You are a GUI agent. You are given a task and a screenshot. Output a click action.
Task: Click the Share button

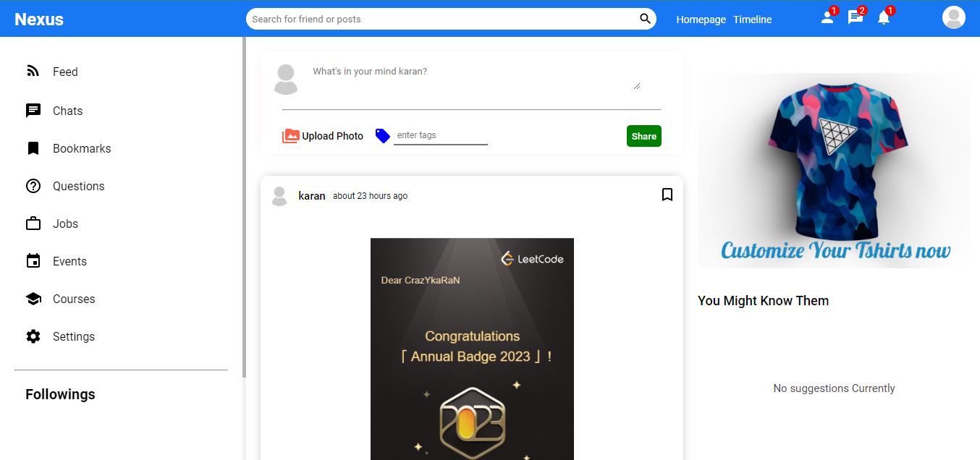coord(643,135)
